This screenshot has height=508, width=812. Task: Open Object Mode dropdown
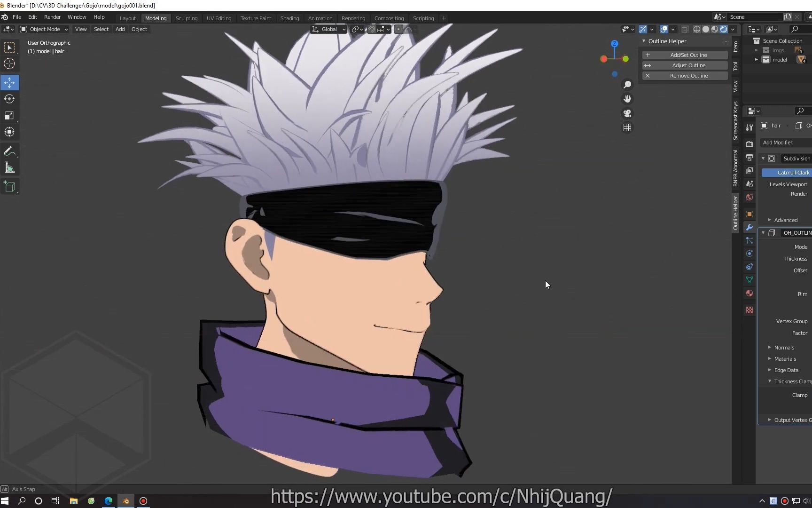[44, 29]
